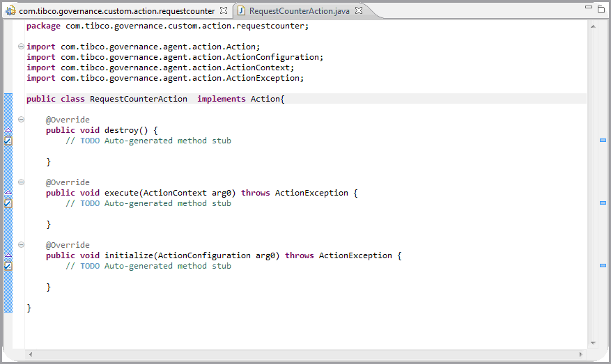
Task: Click override marker beside destroy() method
Action: click(8, 130)
